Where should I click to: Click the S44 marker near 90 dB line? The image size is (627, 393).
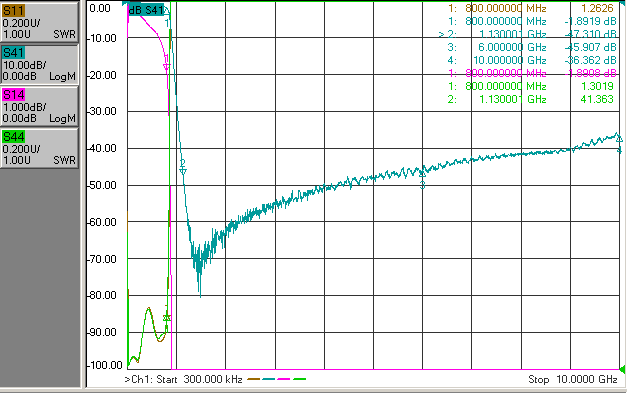coord(167,318)
